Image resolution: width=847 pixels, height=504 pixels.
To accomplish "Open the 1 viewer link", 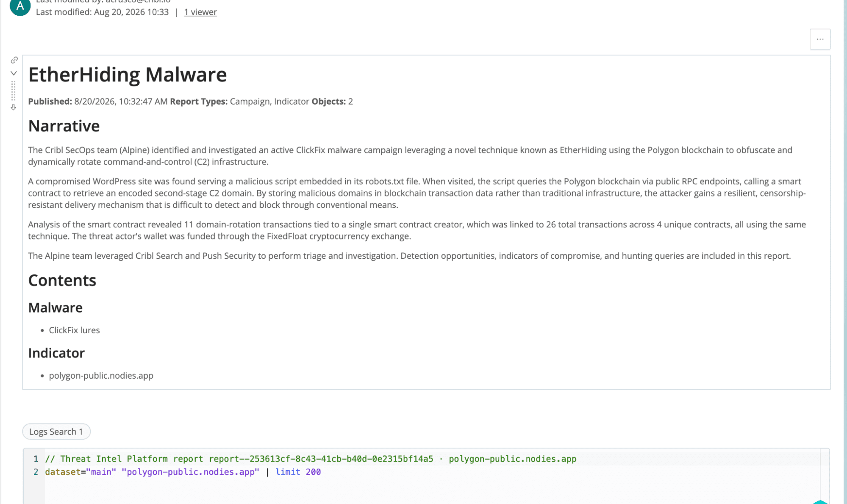I will (200, 12).
